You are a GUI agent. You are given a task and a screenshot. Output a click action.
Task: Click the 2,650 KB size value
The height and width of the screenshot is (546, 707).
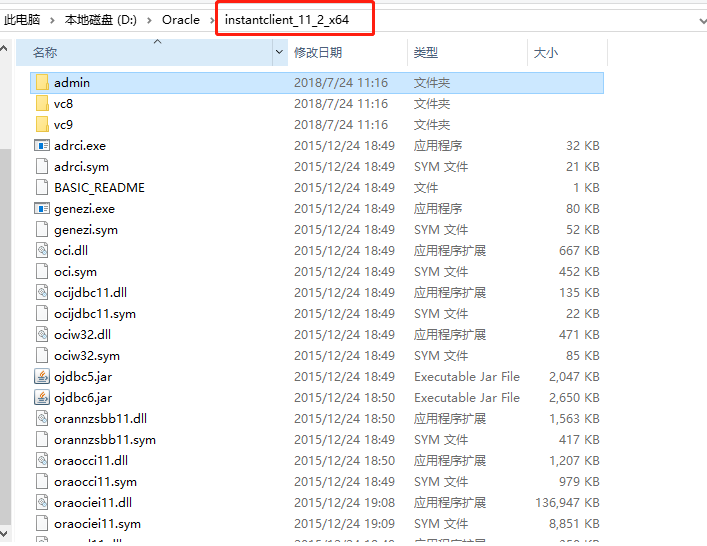(x=574, y=398)
